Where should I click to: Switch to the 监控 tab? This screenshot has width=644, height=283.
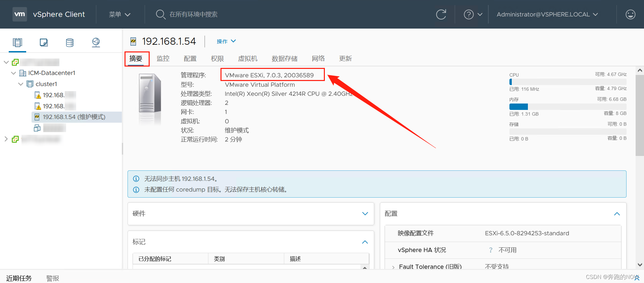163,58
